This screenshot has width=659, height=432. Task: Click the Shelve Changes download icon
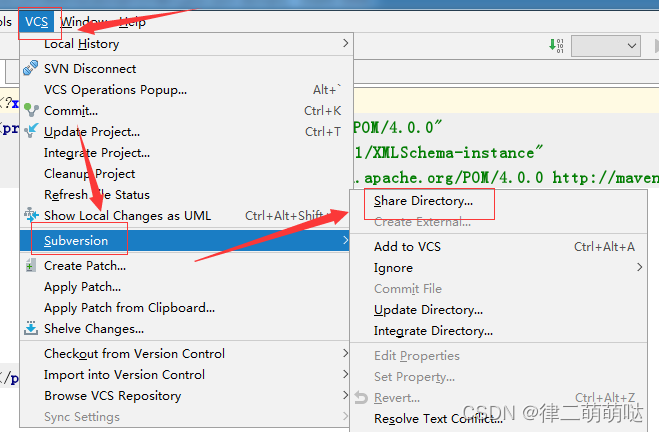tap(31, 328)
